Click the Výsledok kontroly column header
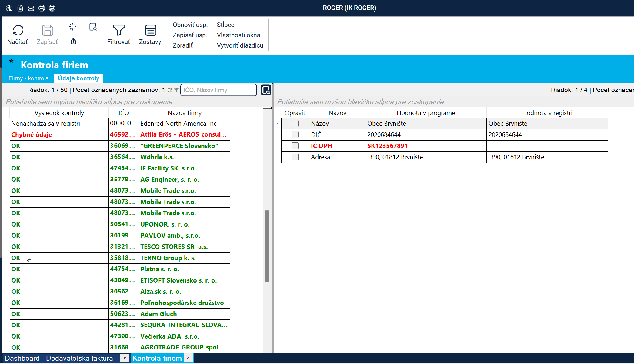This screenshot has width=634, height=364. [x=59, y=113]
